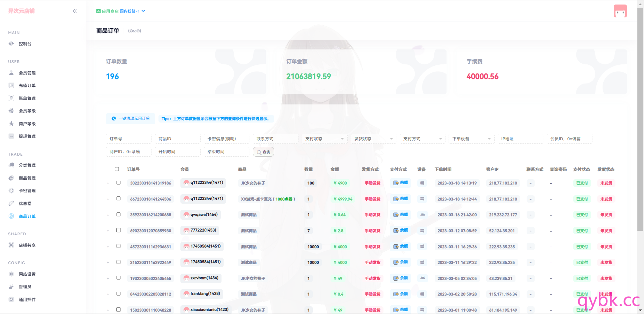This screenshot has width=644, height=314.
Task: Click the 通用插件 sidebar icon
Action: click(x=11, y=299)
